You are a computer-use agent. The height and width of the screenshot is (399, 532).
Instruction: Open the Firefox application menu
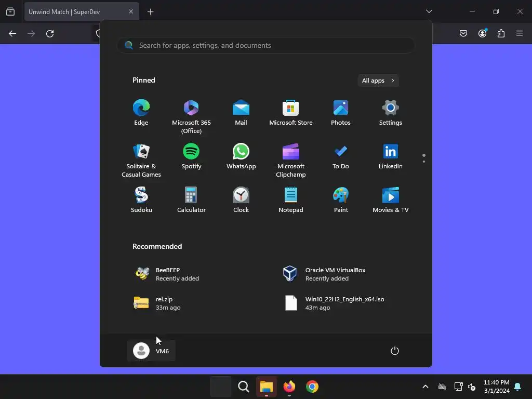[520, 33]
